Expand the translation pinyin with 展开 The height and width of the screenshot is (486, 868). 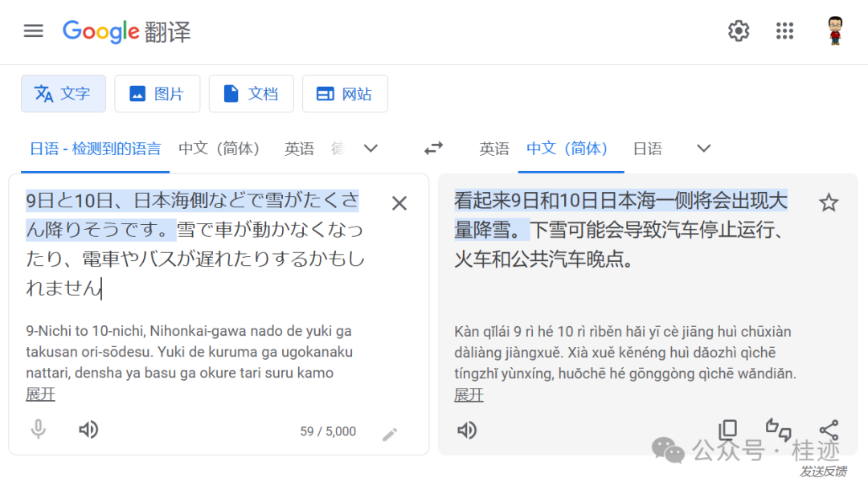(469, 395)
